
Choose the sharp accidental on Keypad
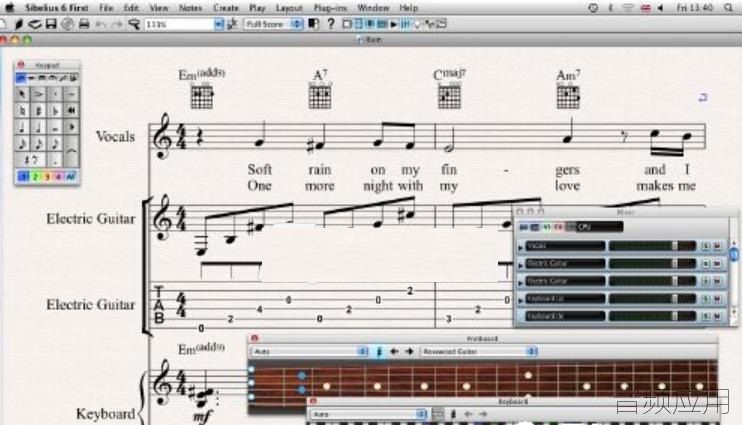click(x=38, y=110)
